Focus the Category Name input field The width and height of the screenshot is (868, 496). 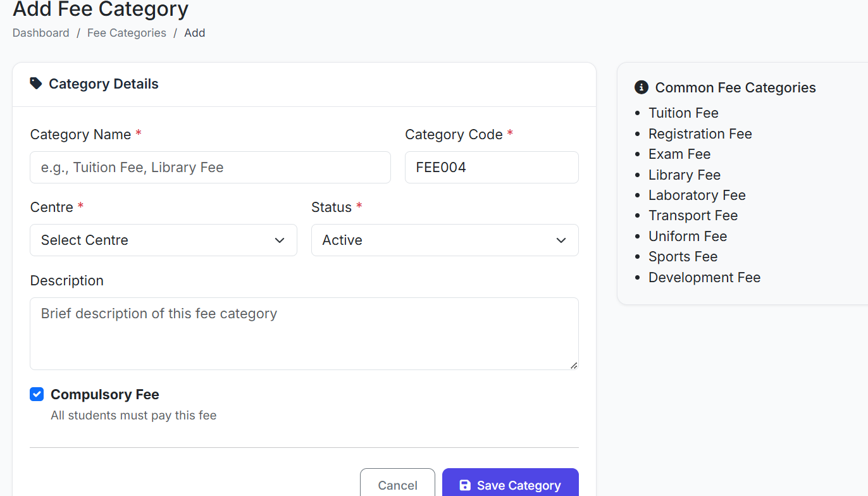(210, 168)
